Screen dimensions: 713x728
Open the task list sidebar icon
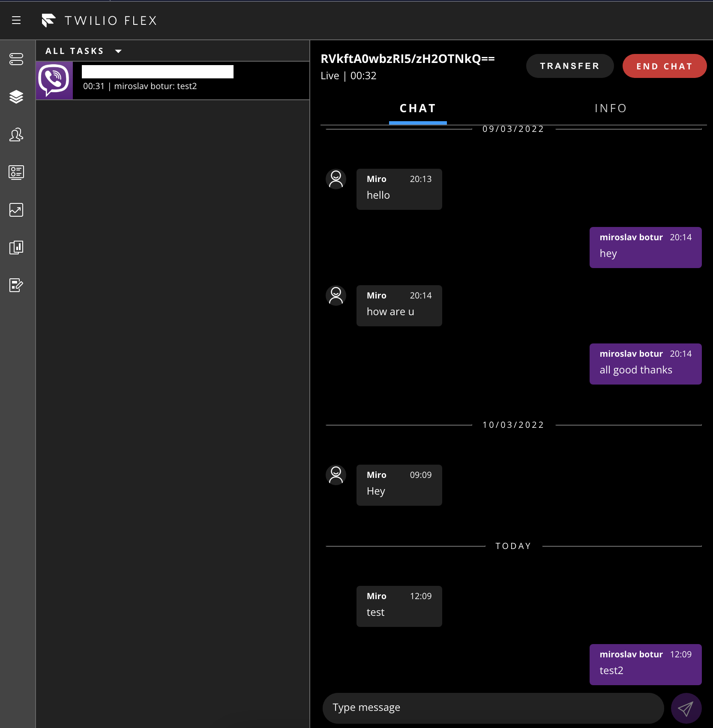tap(16, 172)
